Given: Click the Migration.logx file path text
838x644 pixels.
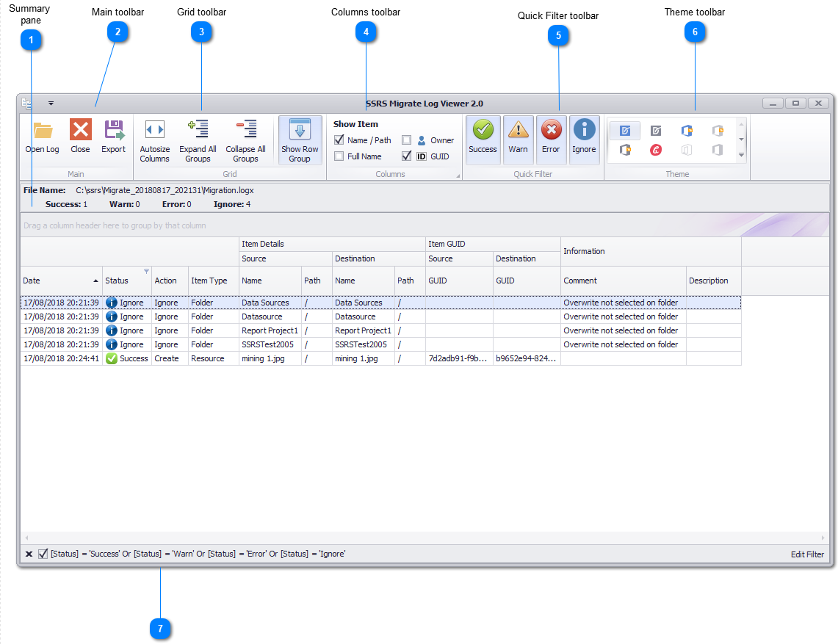Looking at the screenshot, I should 165,190.
